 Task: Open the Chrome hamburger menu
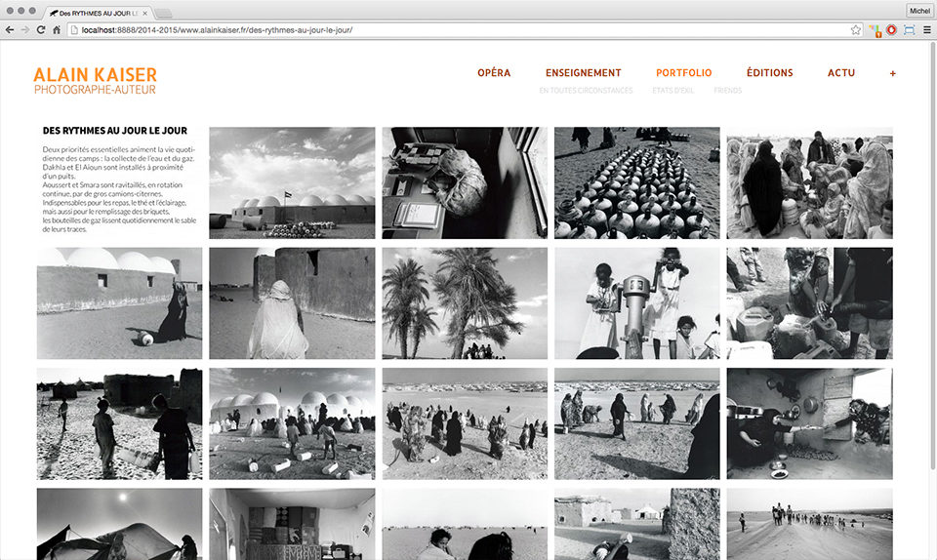click(x=927, y=29)
